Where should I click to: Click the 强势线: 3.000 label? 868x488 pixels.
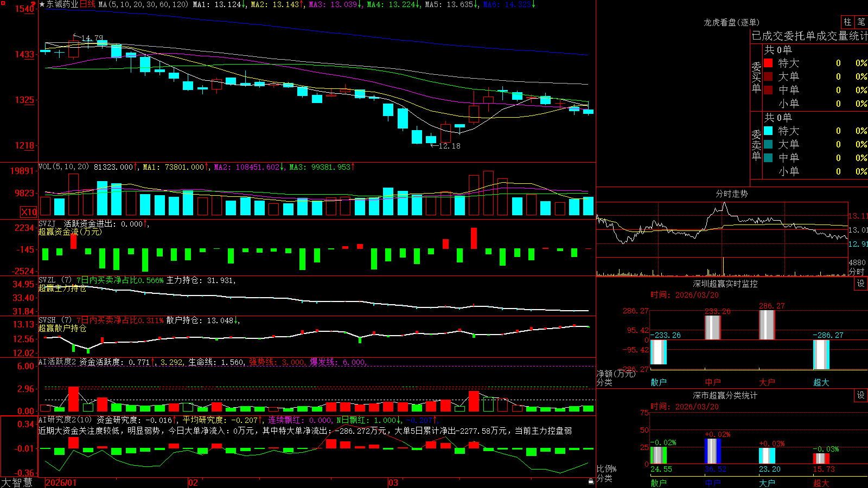(x=277, y=362)
